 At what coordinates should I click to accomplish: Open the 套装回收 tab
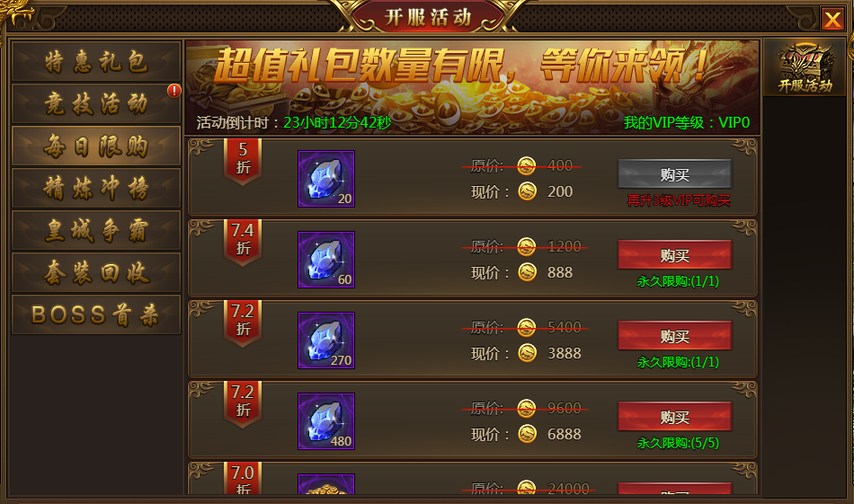coord(96,272)
